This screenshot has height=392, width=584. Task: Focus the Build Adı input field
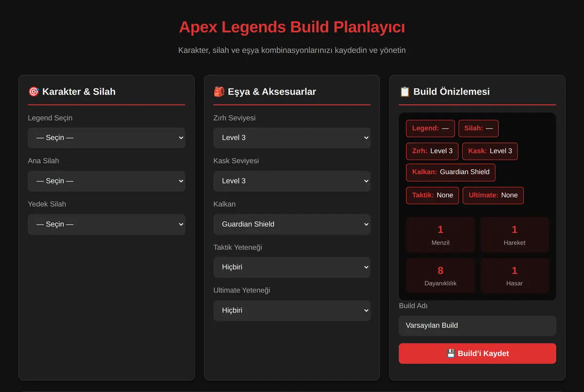[477, 325]
